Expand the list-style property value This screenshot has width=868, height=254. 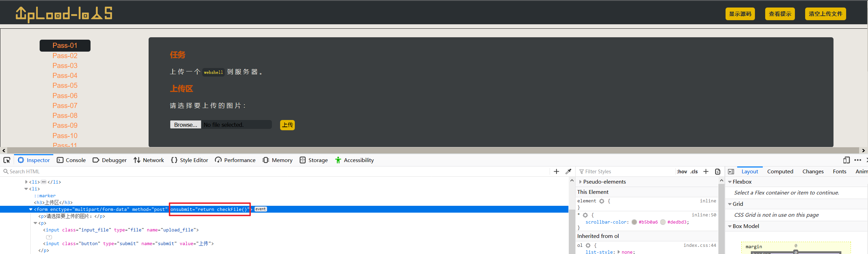pos(619,252)
